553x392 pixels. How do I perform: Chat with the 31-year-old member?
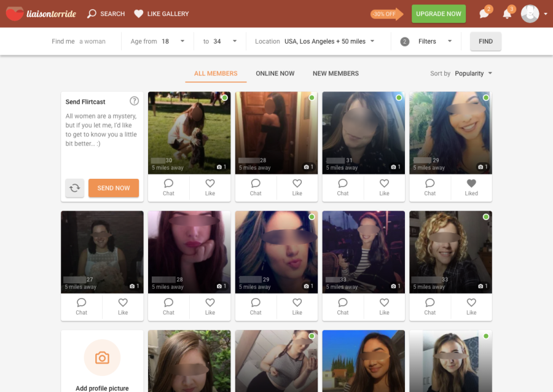(343, 188)
